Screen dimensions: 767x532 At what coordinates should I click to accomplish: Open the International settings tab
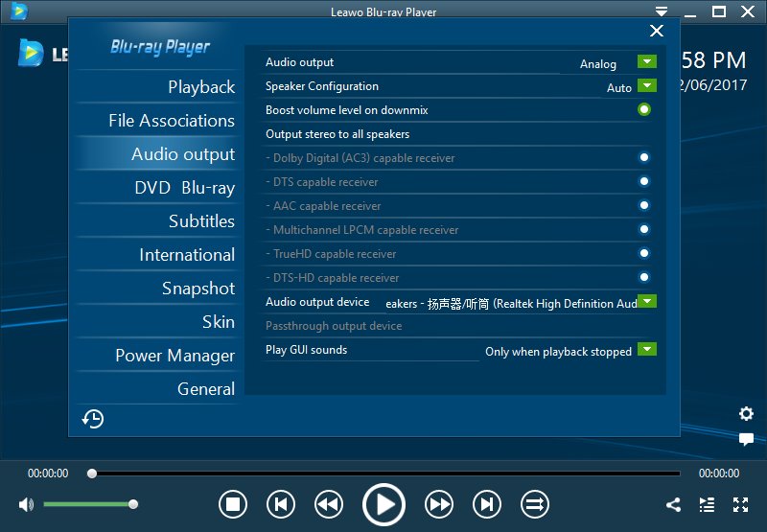click(x=156, y=255)
